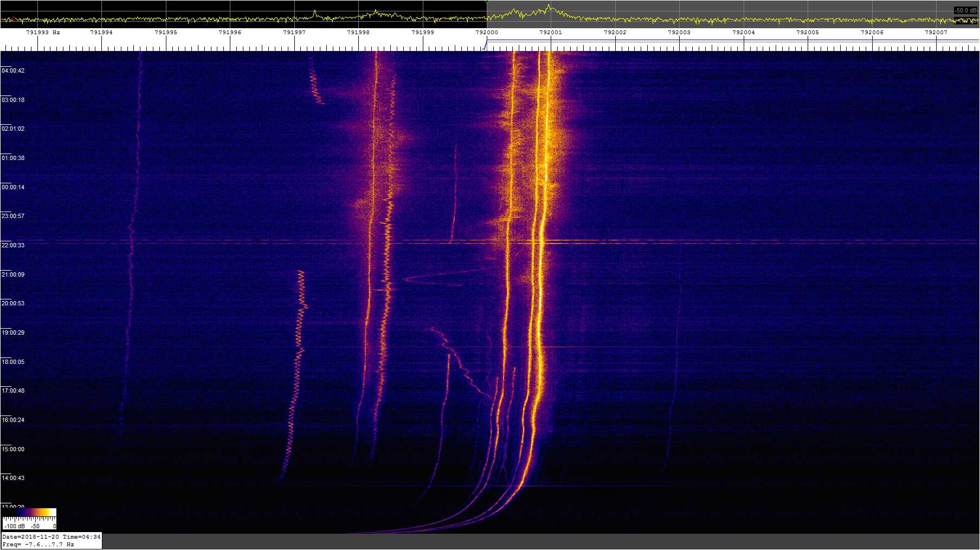Image resolution: width=980 pixels, height=550 pixels.
Task: Click the 792006 frequency axis label
Action: [x=872, y=33]
